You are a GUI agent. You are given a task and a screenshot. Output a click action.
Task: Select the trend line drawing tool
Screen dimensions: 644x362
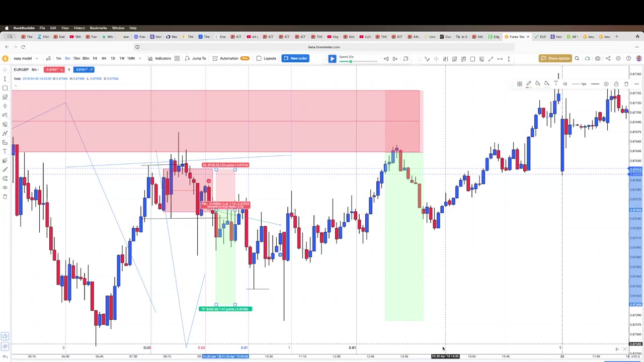[x=491, y=59]
